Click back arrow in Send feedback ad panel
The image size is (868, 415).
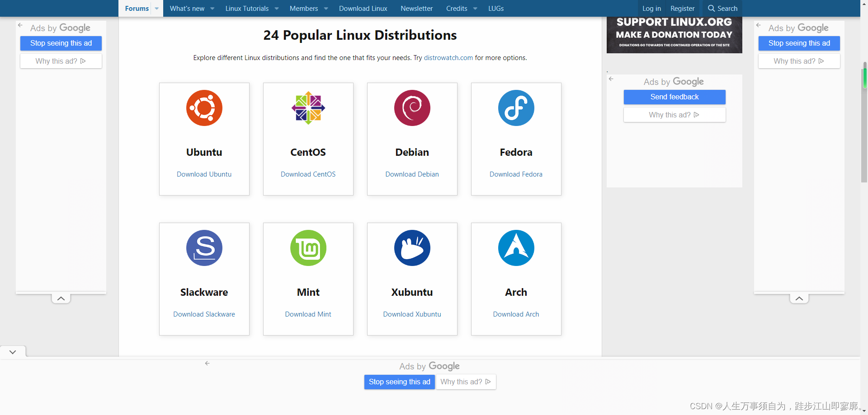(611, 79)
